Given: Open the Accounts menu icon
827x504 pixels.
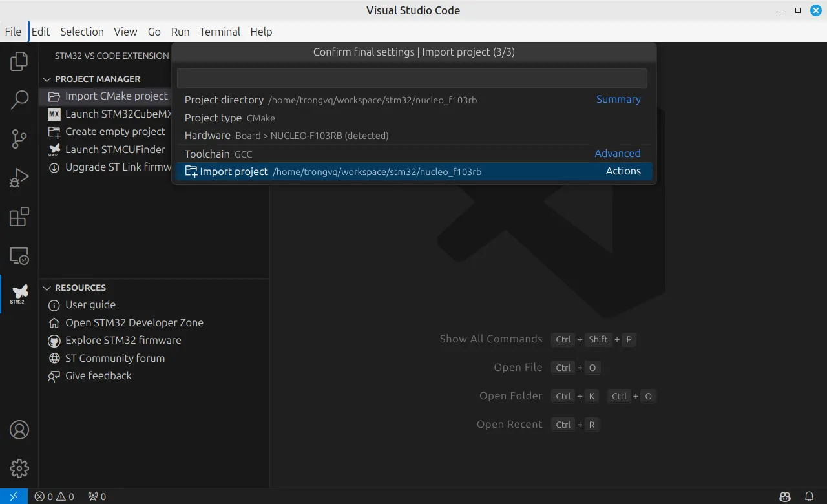Looking at the screenshot, I should (x=19, y=430).
